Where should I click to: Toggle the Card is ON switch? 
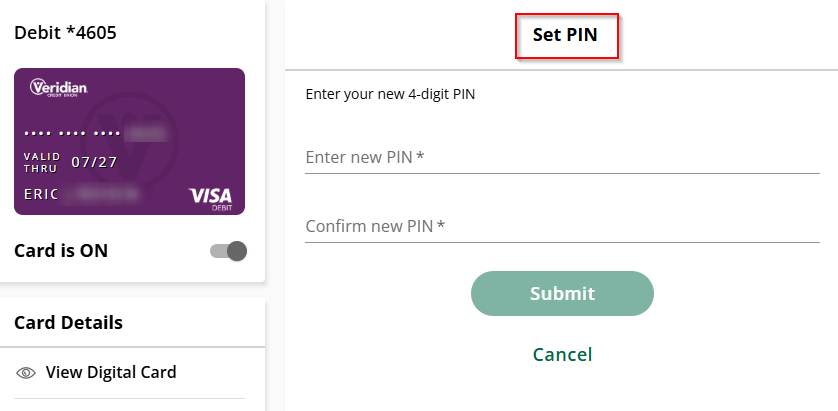coord(228,251)
